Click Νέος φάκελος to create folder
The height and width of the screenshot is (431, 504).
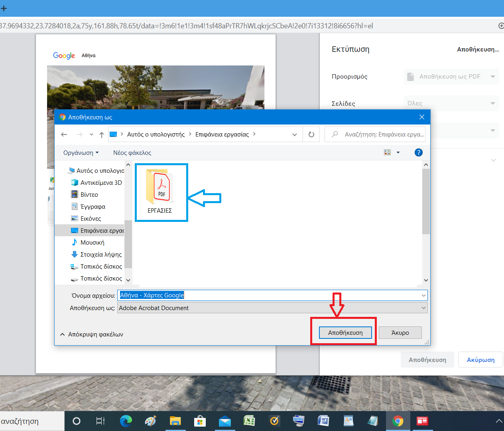click(132, 153)
